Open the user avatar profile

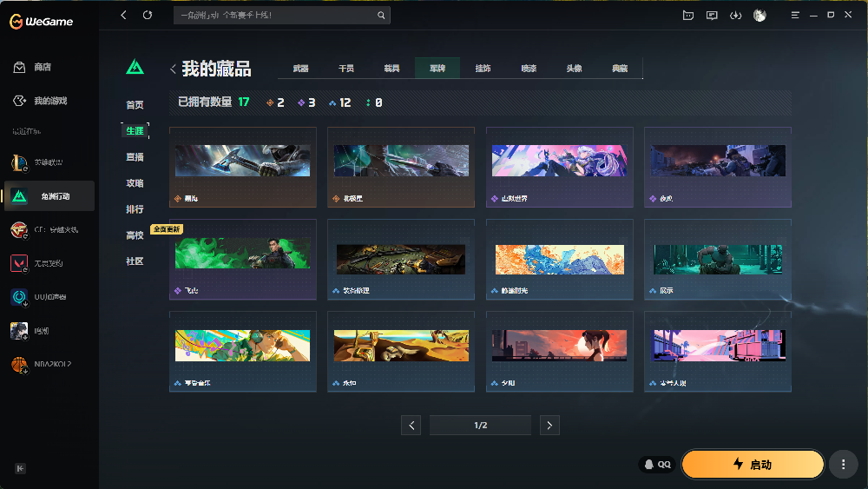(759, 16)
